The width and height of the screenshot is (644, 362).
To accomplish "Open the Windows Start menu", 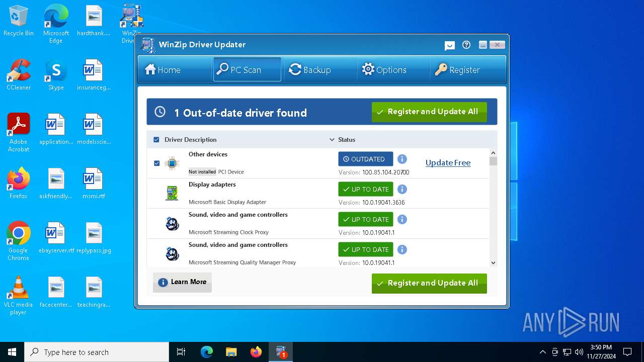I will tap(12, 352).
